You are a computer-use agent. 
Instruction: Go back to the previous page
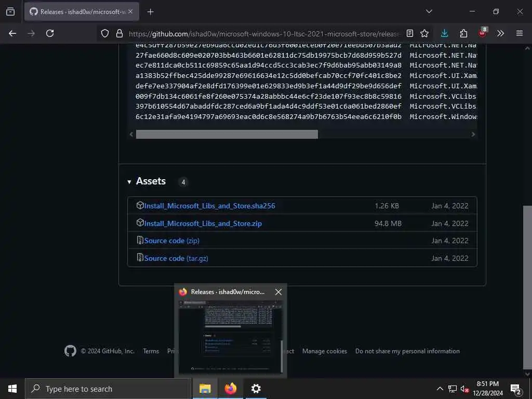(x=12, y=33)
